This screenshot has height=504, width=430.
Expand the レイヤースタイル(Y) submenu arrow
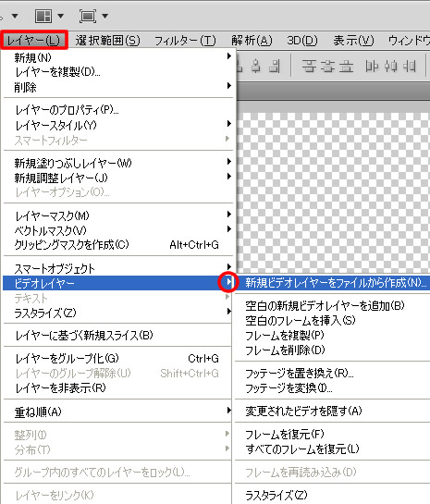pos(228,123)
